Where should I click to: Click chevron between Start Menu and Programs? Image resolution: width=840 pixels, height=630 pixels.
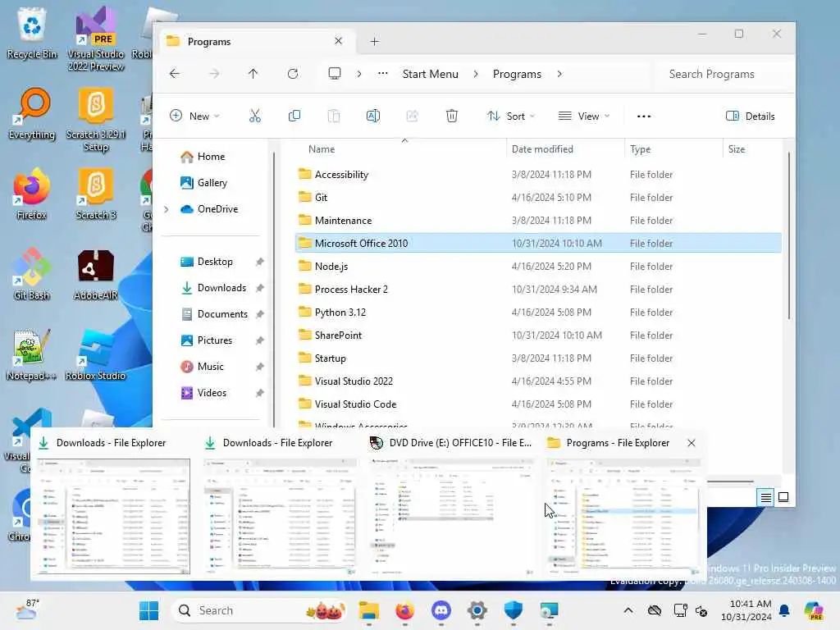[x=476, y=74]
